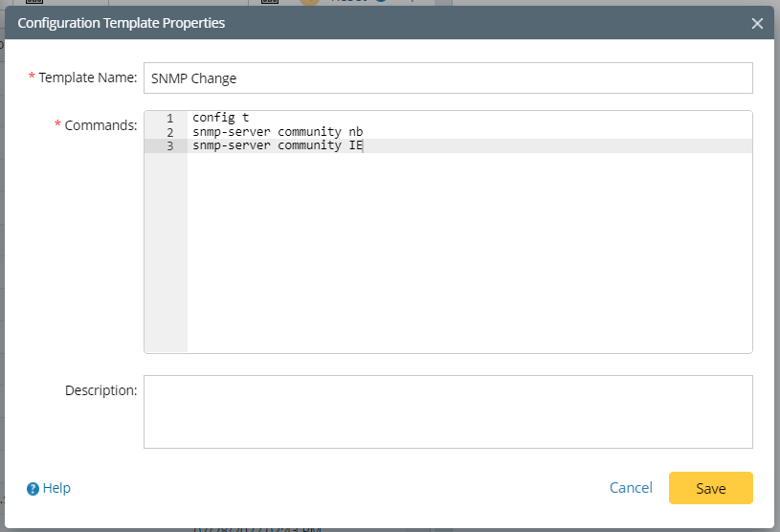Click the 'snmp-server community IE' command line
Viewport: 780px width, 532px height.
[x=277, y=146]
